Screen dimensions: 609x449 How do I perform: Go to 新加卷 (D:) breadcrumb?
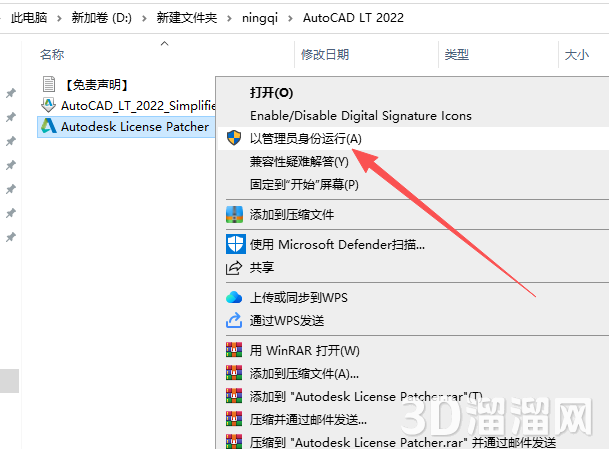102,17
